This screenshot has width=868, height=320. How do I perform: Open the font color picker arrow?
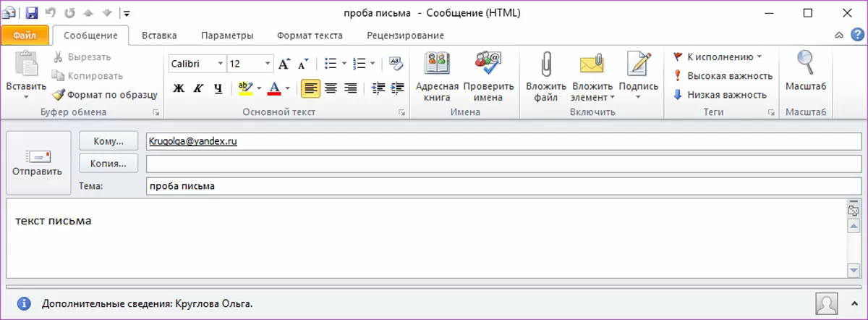coord(287,88)
